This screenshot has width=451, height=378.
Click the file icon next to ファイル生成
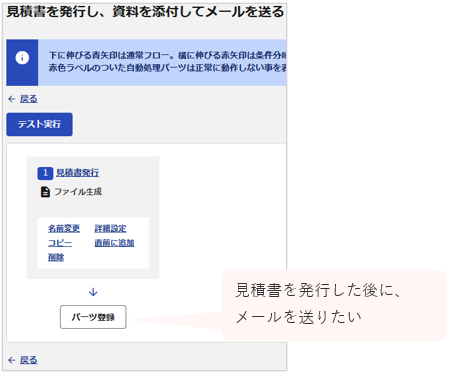point(45,192)
